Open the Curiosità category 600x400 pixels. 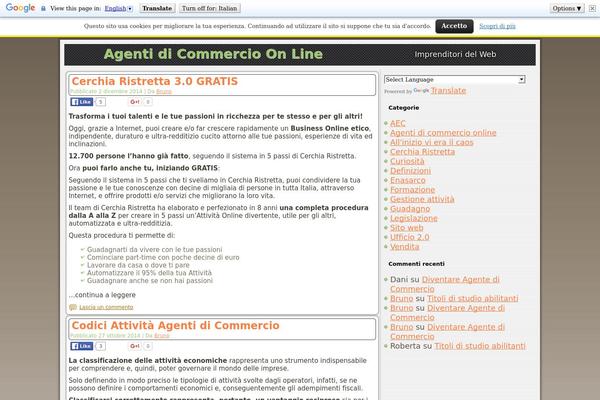click(x=407, y=161)
